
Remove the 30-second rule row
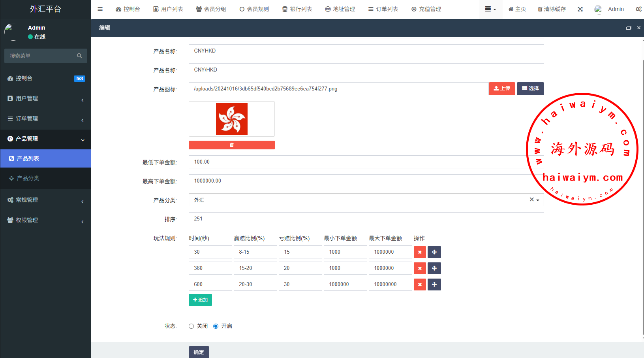(420, 252)
